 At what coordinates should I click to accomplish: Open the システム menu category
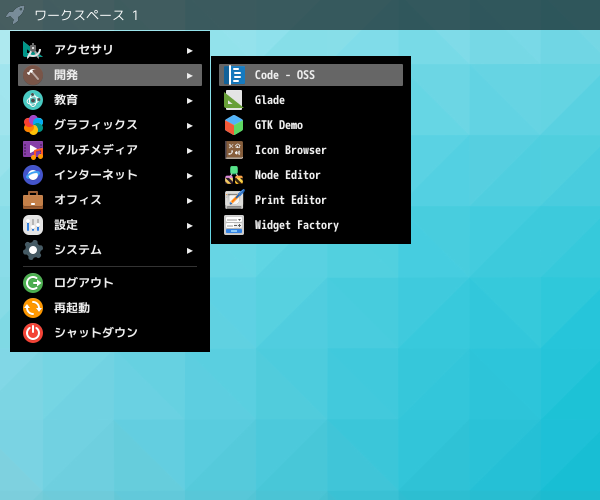click(110, 250)
